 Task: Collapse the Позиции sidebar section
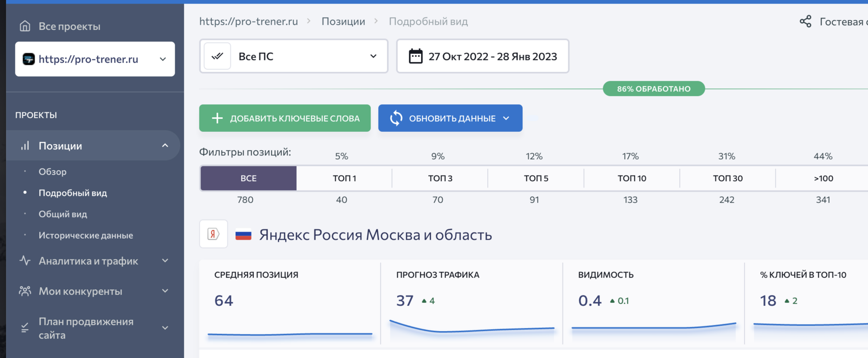pyautogui.click(x=165, y=146)
